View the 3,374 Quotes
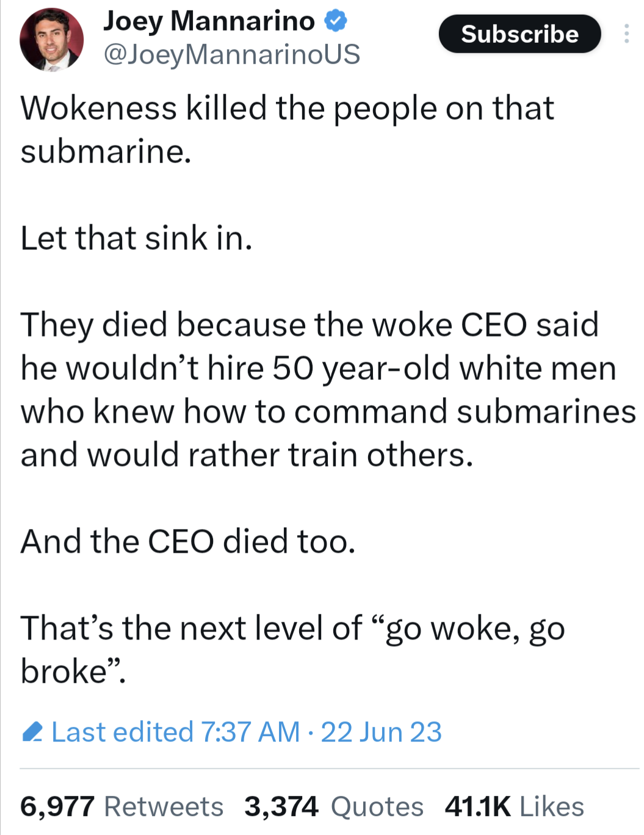This screenshot has width=644, height=835. click(x=334, y=806)
